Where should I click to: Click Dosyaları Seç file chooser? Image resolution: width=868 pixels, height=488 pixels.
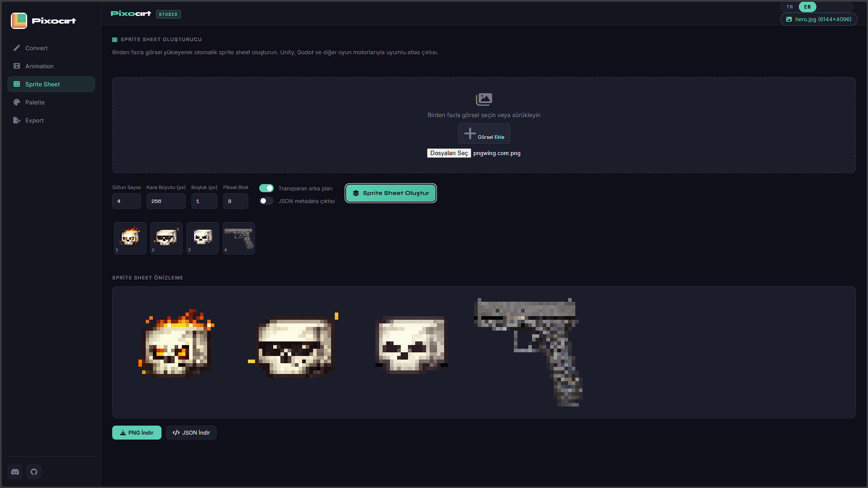[449, 153]
